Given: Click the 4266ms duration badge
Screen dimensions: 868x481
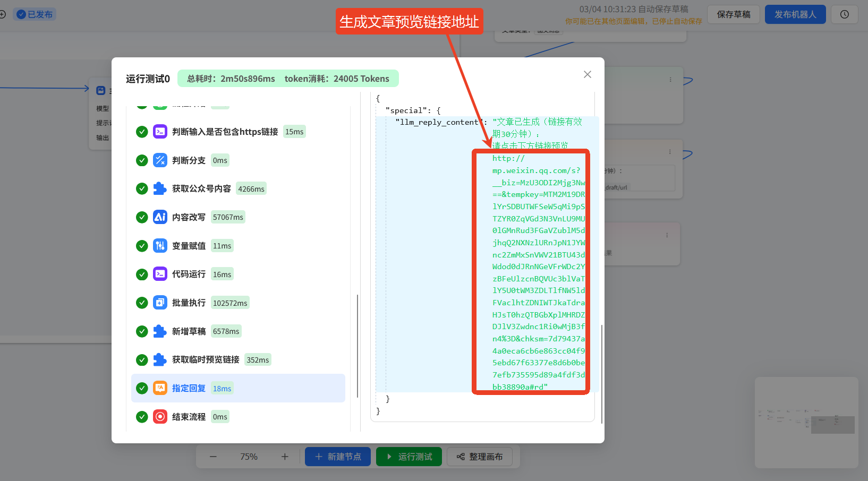Looking at the screenshot, I should pos(251,188).
